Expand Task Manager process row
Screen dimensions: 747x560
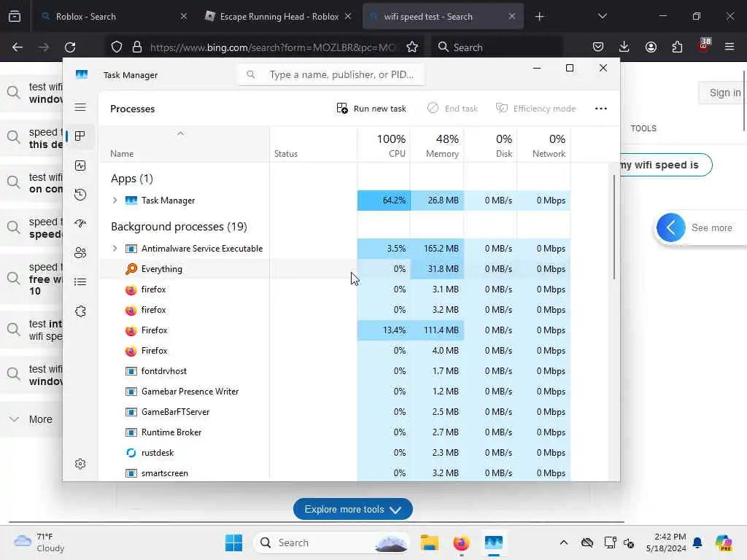[x=115, y=201]
